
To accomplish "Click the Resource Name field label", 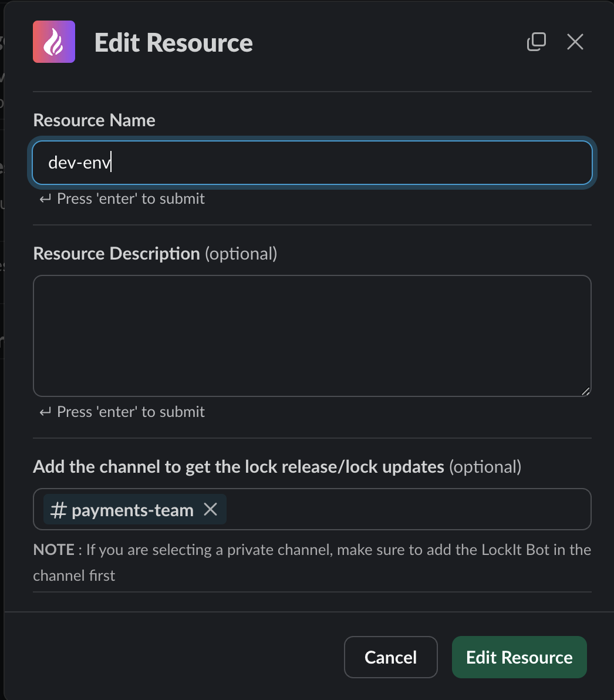I will tap(95, 120).
